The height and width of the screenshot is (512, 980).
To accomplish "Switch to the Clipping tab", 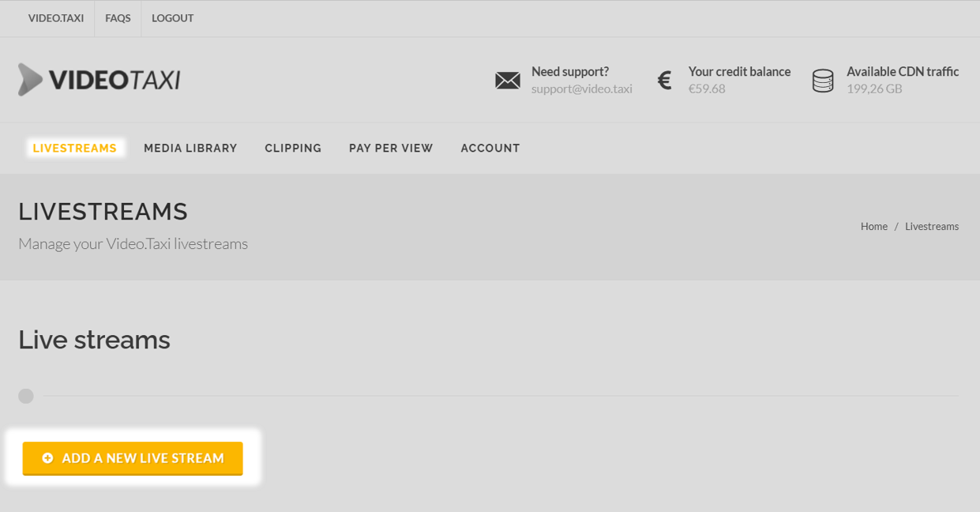I will click(x=293, y=148).
